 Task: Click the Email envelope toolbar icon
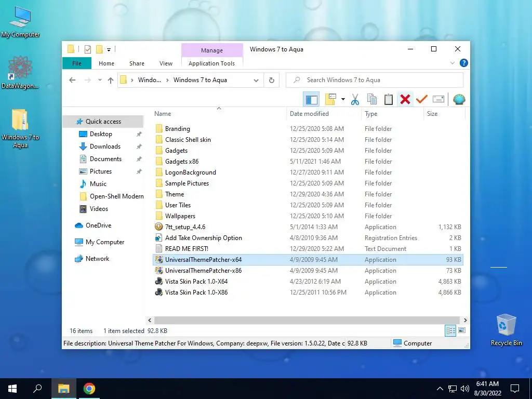[438, 99]
